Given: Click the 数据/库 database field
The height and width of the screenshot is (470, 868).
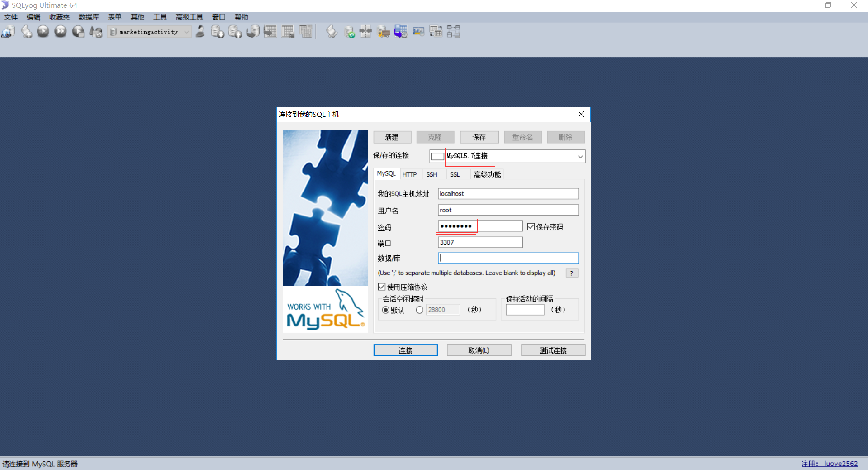Looking at the screenshot, I should [508, 258].
